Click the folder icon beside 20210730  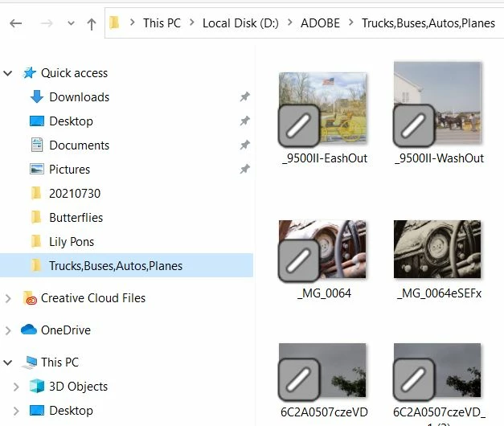[x=36, y=193]
